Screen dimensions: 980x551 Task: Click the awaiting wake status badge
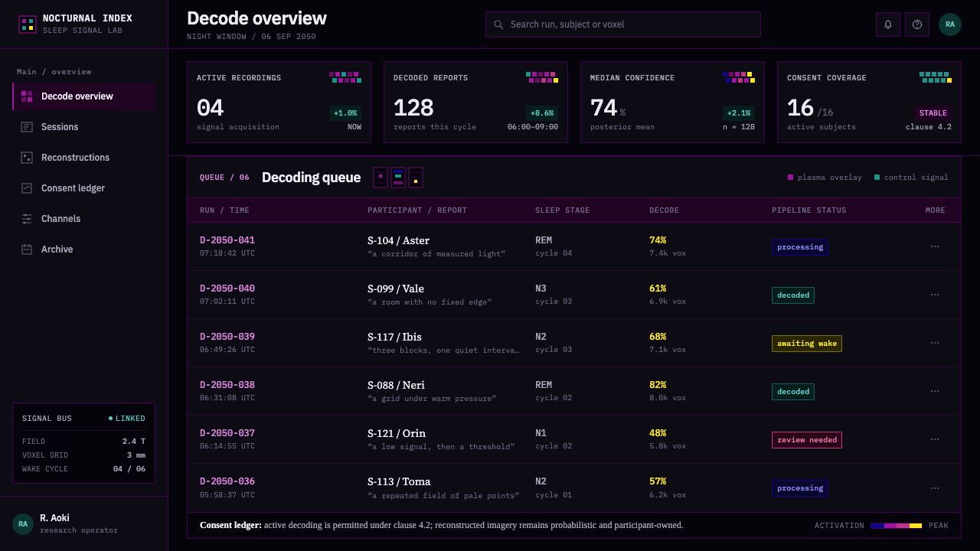tap(807, 344)
